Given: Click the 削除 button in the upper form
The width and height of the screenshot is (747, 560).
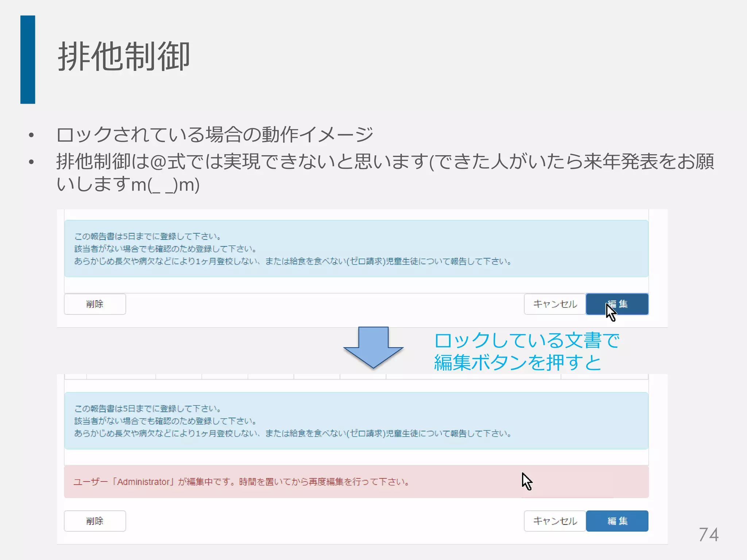Looking at the screenshot, I should coord(95,304).
